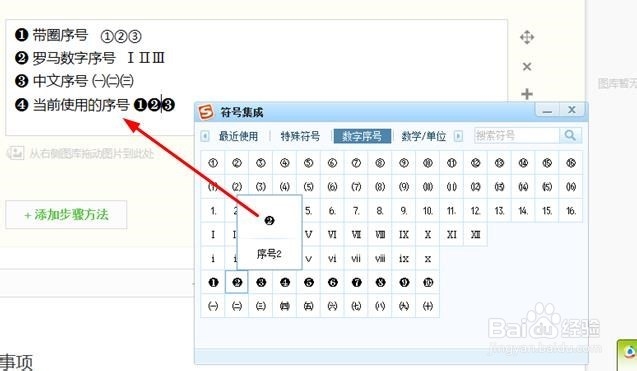Click the 搜索符号 search field
The width and height of the screenshot is (637, 371).
tap(516, 135)
